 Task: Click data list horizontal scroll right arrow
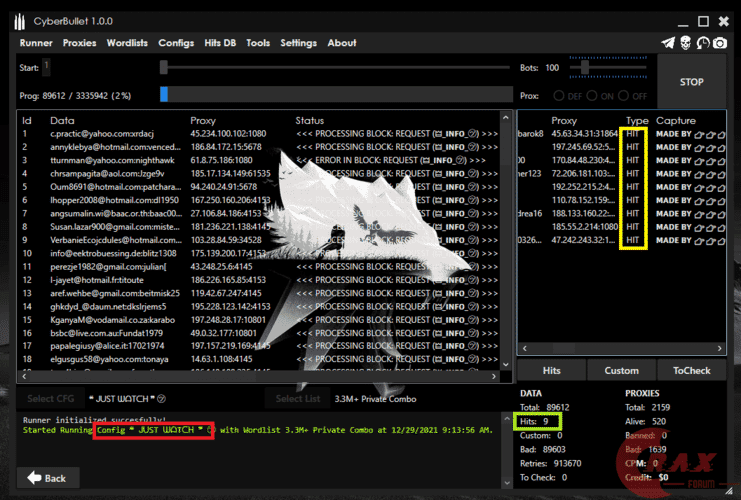click(x=494, y=377)
